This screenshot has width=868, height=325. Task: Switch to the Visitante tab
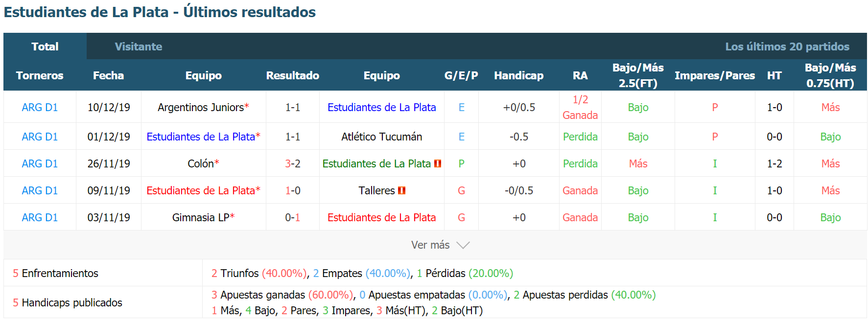coord(139,46)
